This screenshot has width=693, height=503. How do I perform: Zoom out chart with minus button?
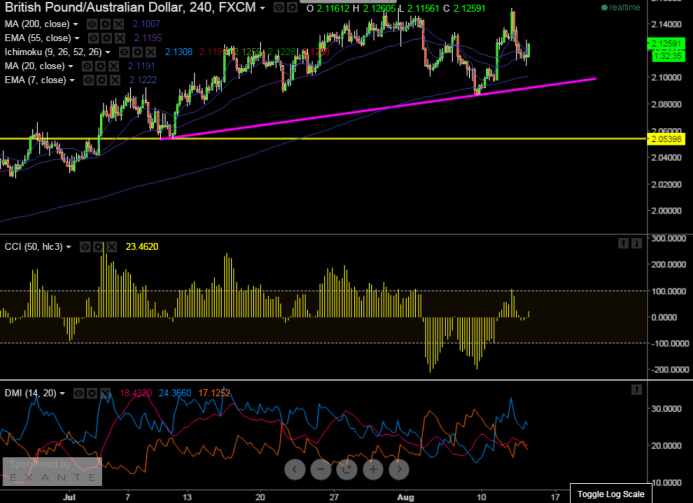[321, 469]
